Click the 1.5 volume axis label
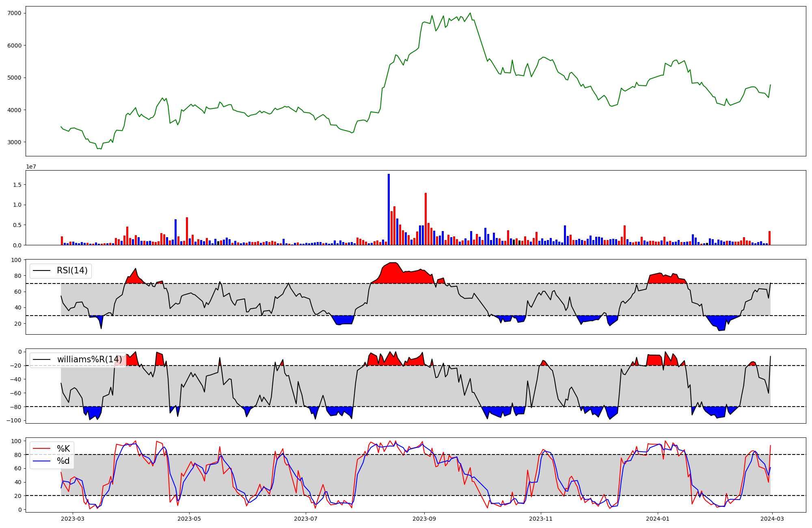This screenshot has width=812, height=528. (18, 185)
